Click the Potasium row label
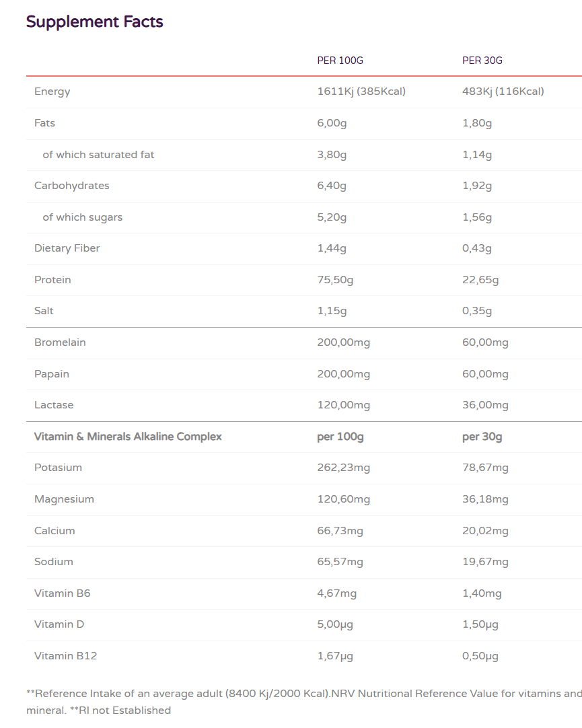The width and height of the screenshot is (582, 728). tap(58, 468)
